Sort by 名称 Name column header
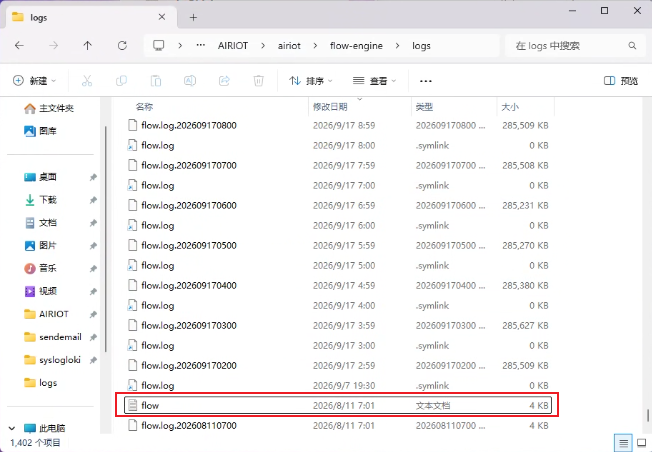Viewport: 652px width, 452px height. [144, 107]
